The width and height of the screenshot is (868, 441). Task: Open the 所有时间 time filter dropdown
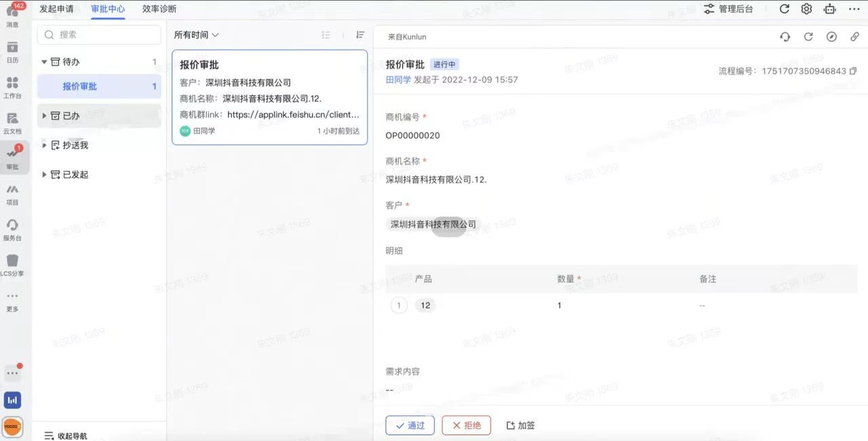196,35
